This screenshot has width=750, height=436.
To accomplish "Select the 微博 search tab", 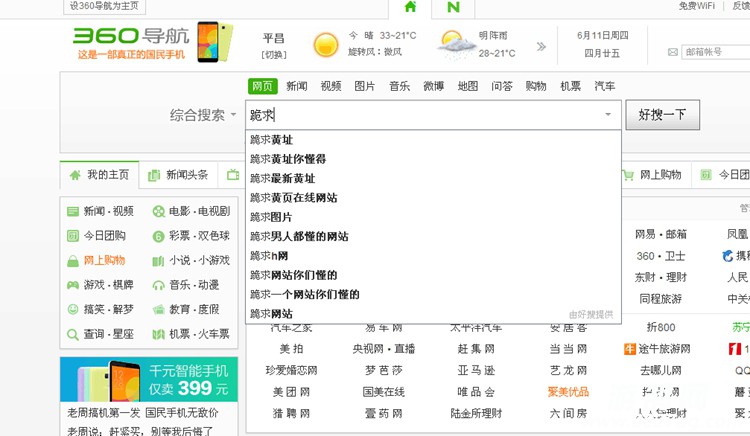I will coord(433,86).
